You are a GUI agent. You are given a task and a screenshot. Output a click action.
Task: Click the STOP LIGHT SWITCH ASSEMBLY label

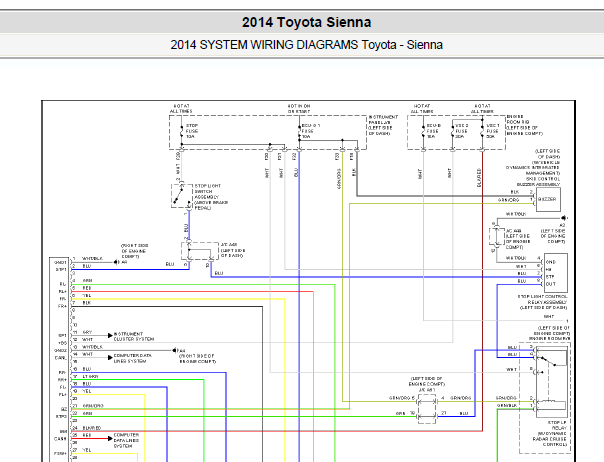211,197
